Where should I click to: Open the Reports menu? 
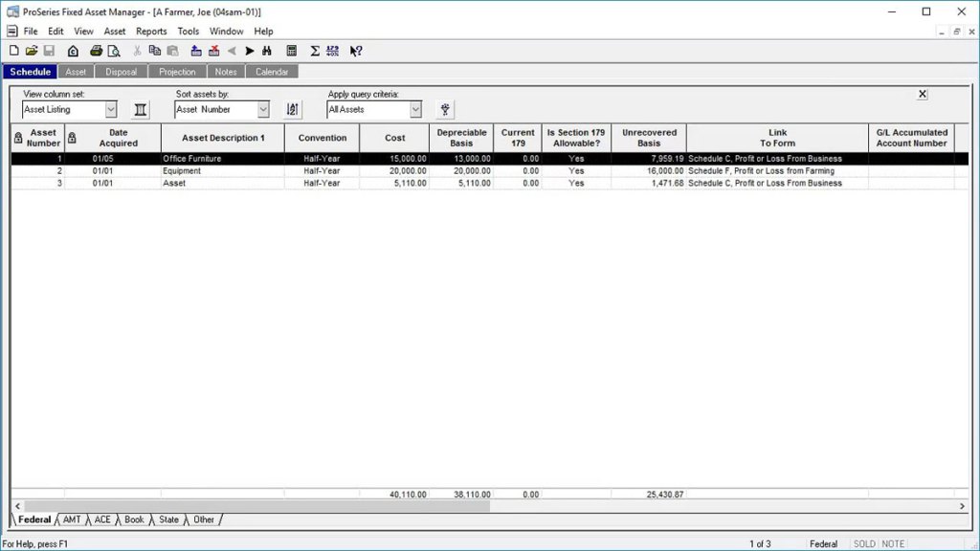[150, 31]
